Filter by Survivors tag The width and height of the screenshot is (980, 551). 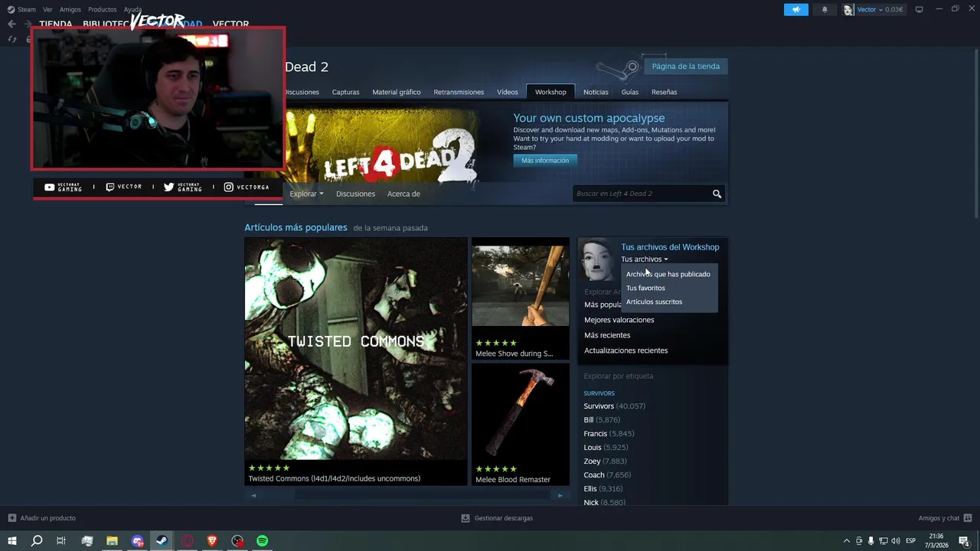coord(614,406)
